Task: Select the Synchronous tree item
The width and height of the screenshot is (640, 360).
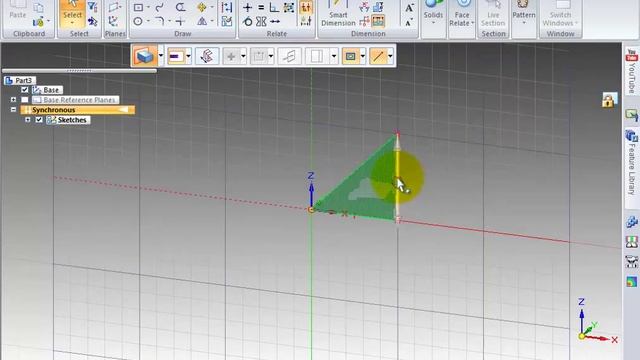Action: pos(78,110)
